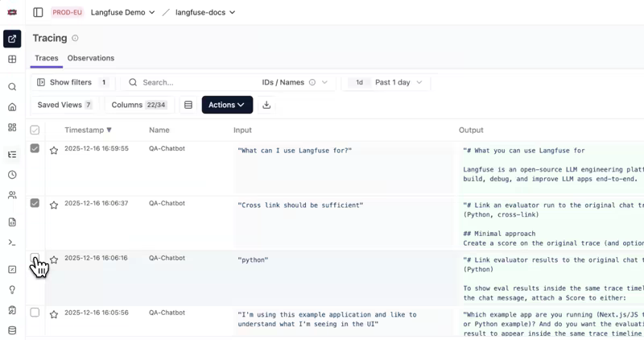Switch to the Observations tab

pyautogui.click(x=91, y=58)
